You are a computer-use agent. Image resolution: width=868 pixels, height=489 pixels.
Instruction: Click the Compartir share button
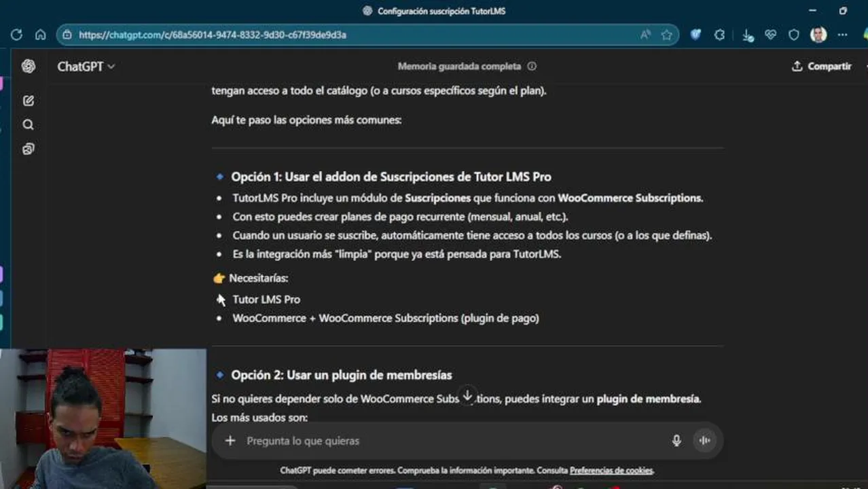pyautogui.click(x=822, y=66)
